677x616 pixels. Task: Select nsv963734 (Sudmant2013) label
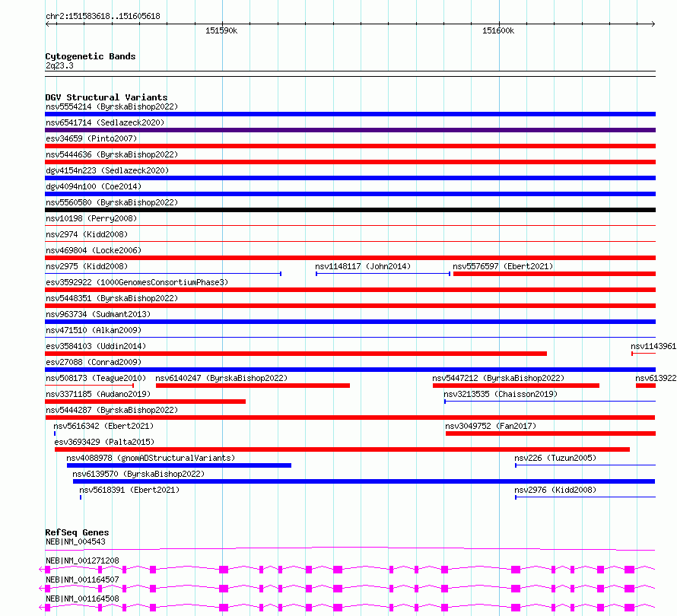98,314
